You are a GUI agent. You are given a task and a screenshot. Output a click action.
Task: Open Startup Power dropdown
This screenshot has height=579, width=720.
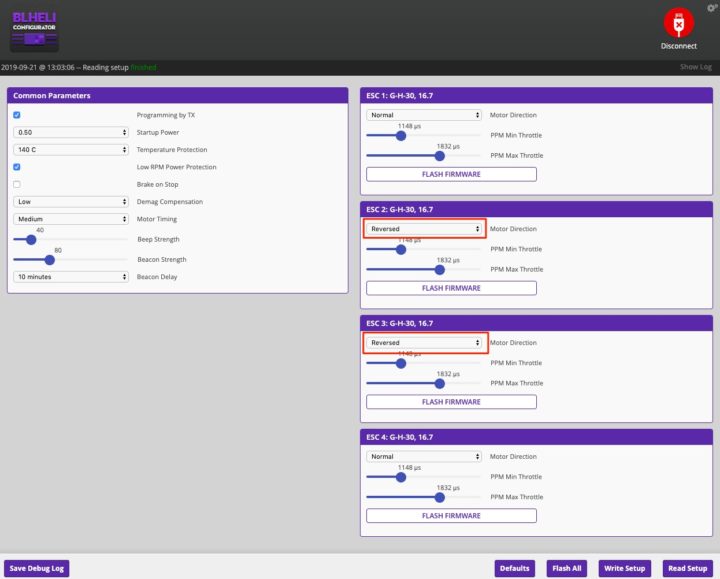[70, 132]
